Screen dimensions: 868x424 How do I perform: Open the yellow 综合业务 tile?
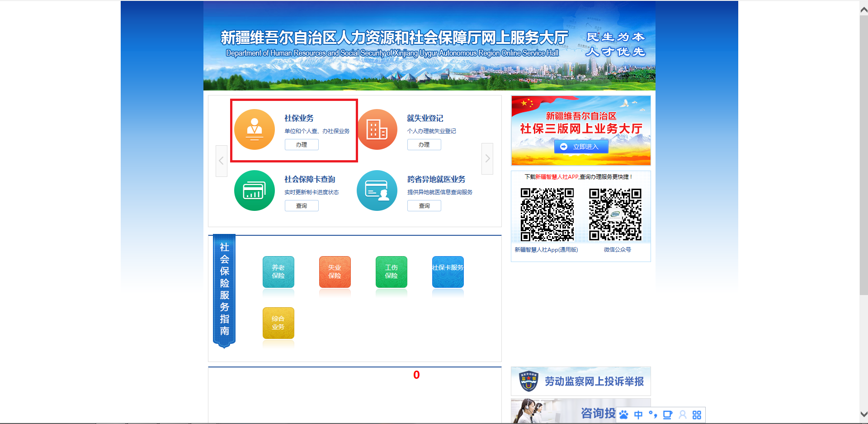pyautogui.click(x=278, y=323)
